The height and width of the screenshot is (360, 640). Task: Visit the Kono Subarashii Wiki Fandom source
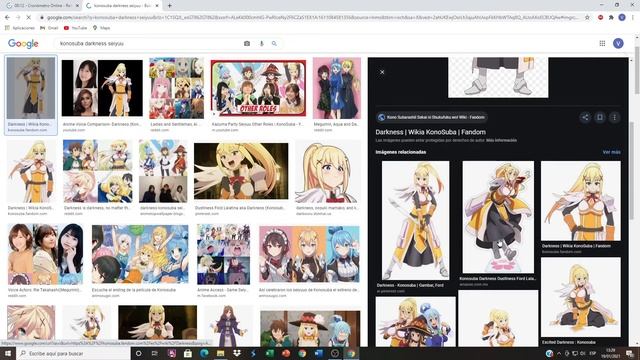[x=432, y=117]
